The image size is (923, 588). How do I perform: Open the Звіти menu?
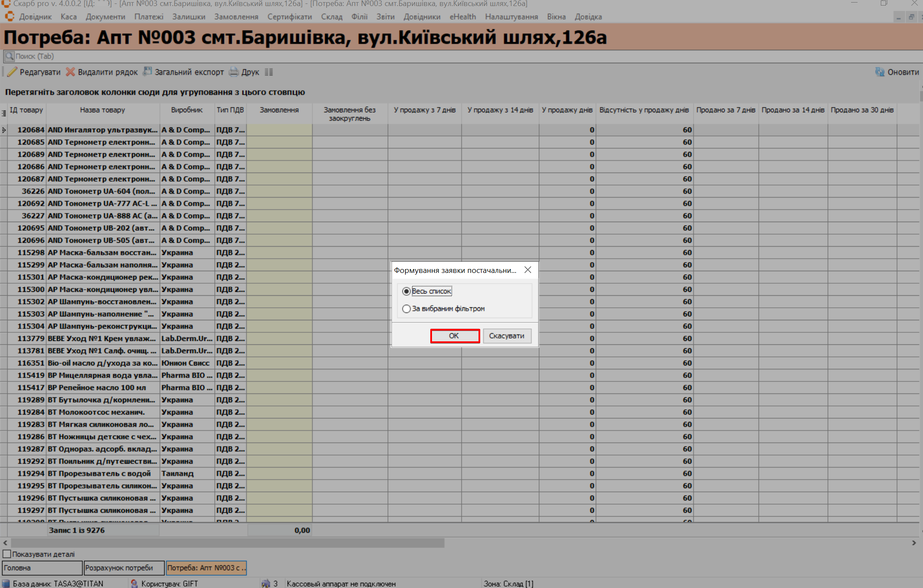(385, 17)
